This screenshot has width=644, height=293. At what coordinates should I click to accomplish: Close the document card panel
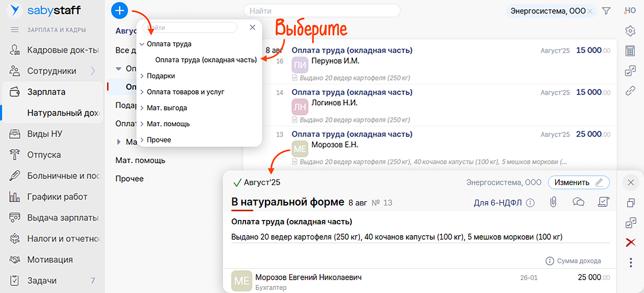click(631, 182)
